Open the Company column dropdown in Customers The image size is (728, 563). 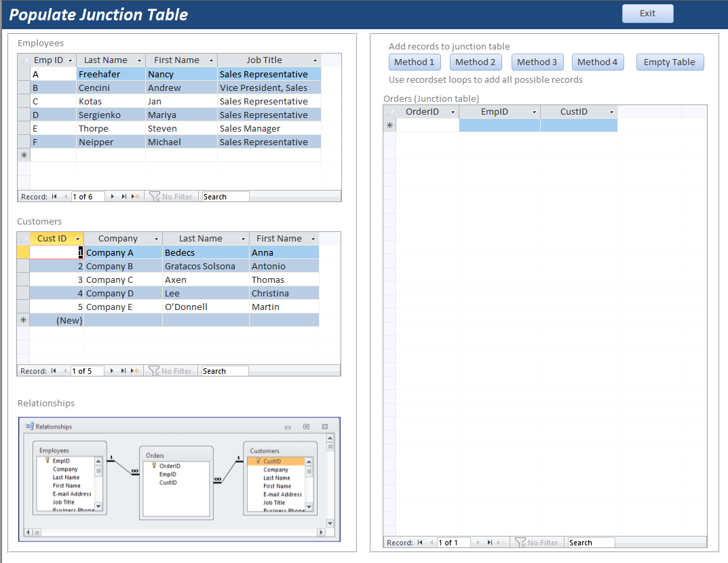(x=156, y=238)
